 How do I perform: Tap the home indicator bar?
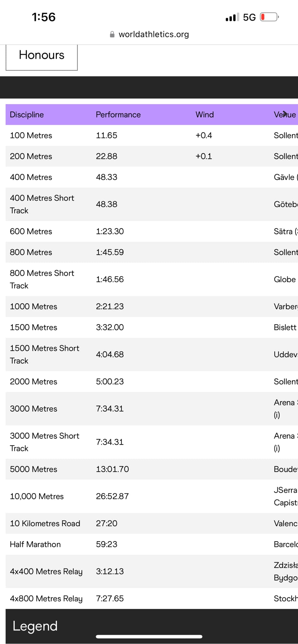(x=149, y=636)
